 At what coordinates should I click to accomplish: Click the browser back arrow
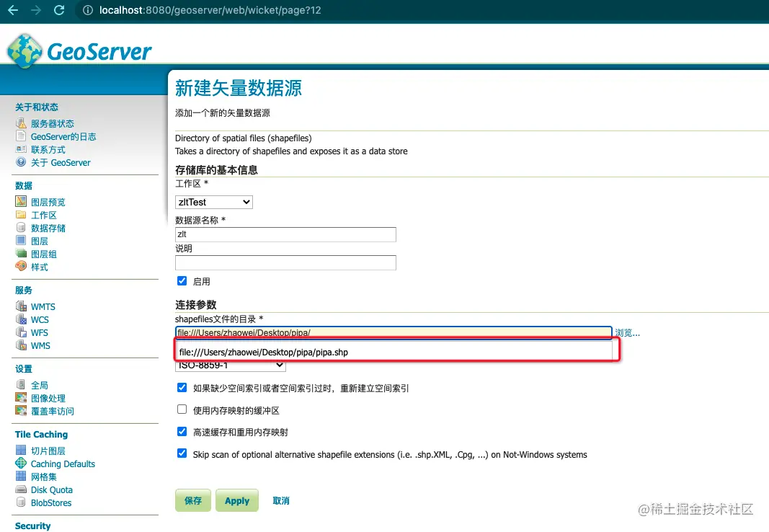tap(13, 10)
